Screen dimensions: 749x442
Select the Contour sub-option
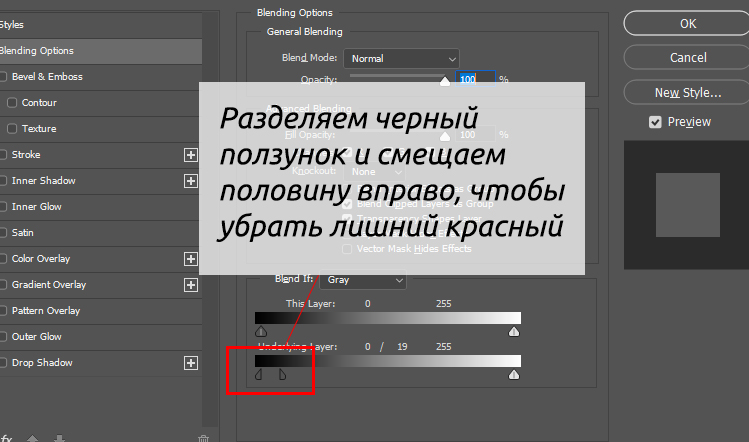click(39, 103)
